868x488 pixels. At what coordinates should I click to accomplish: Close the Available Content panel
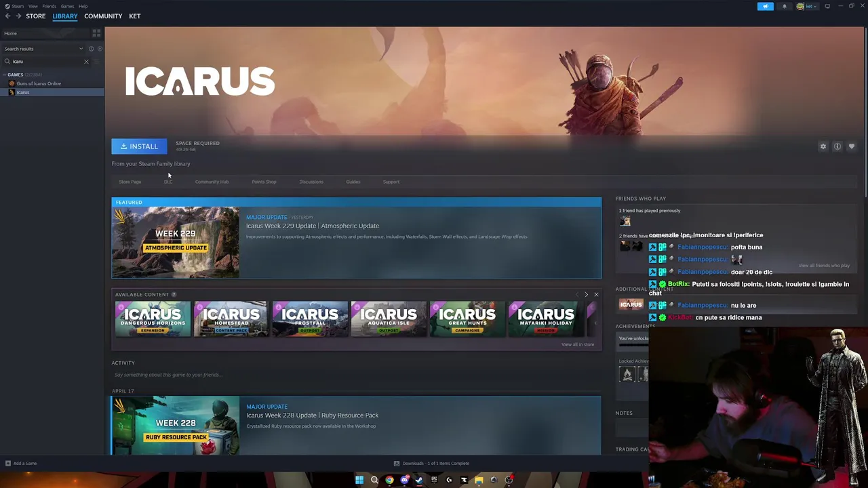pyautogui.click(x=596, y=295)
